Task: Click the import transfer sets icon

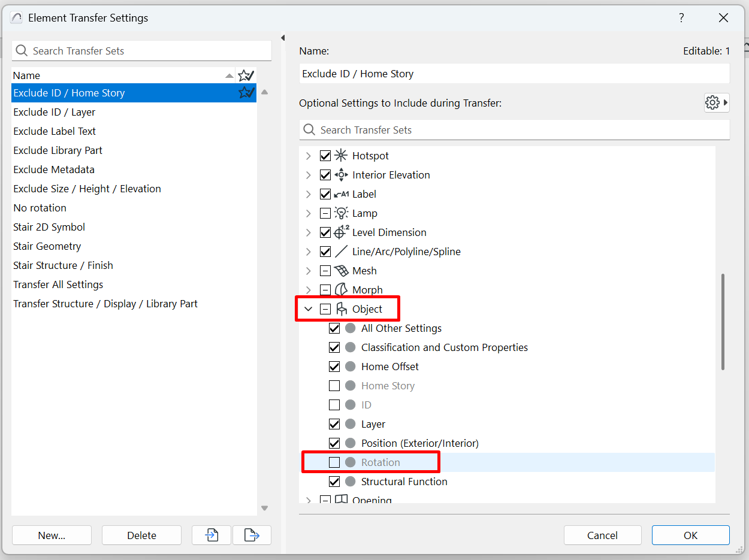Action: 211,535
